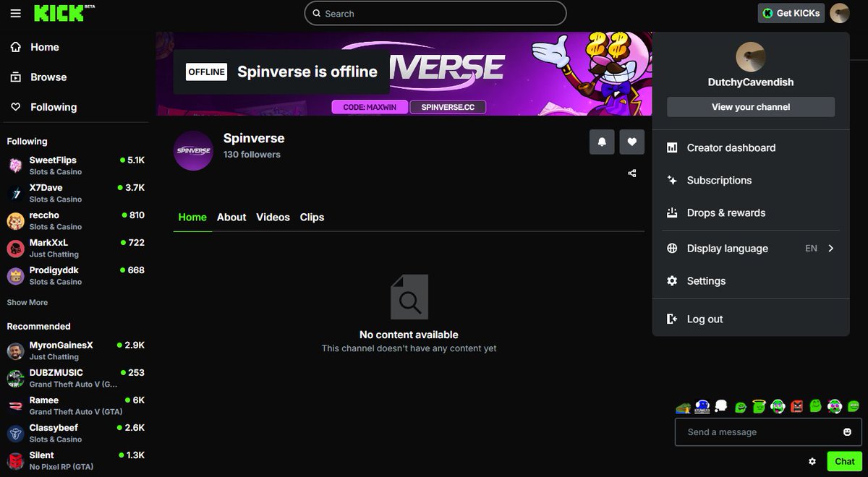The height and width of the screenshot is (477, 868).
Task: Click the CODE: MAXWIN banner button
Action: click(x=370, y=107)
